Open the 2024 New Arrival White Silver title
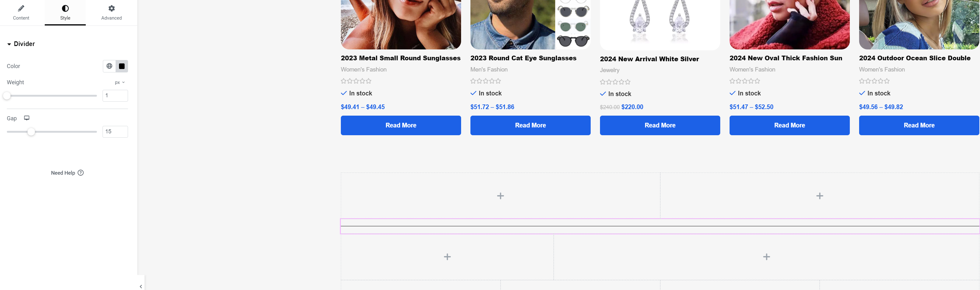Viewport: 980px width, 290px height. (649, 59)
